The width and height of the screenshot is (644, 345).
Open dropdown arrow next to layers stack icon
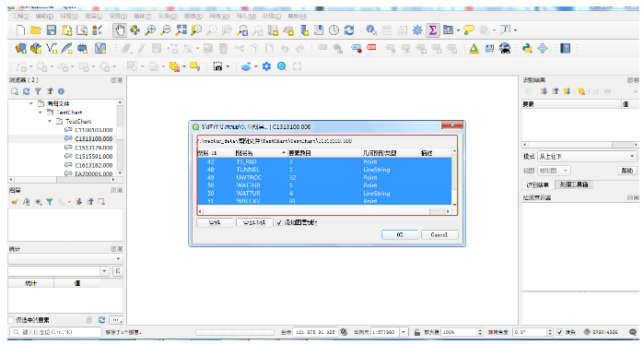point(256,66)
